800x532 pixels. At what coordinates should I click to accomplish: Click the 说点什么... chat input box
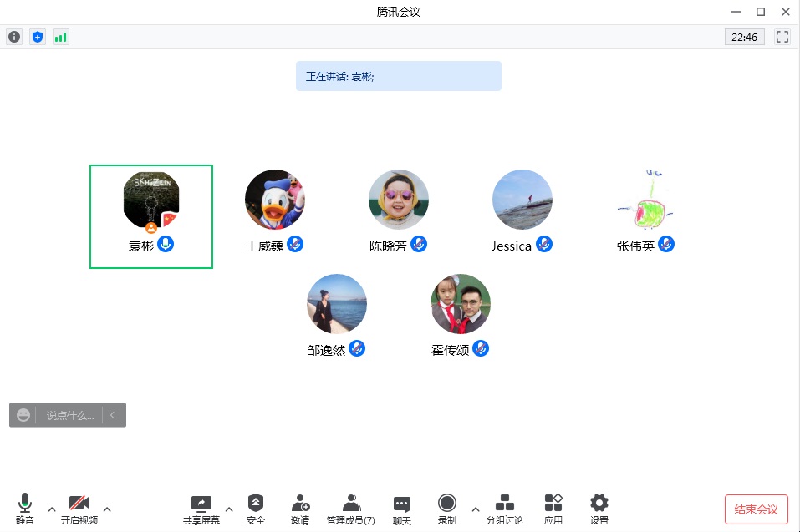coord(70,415)
